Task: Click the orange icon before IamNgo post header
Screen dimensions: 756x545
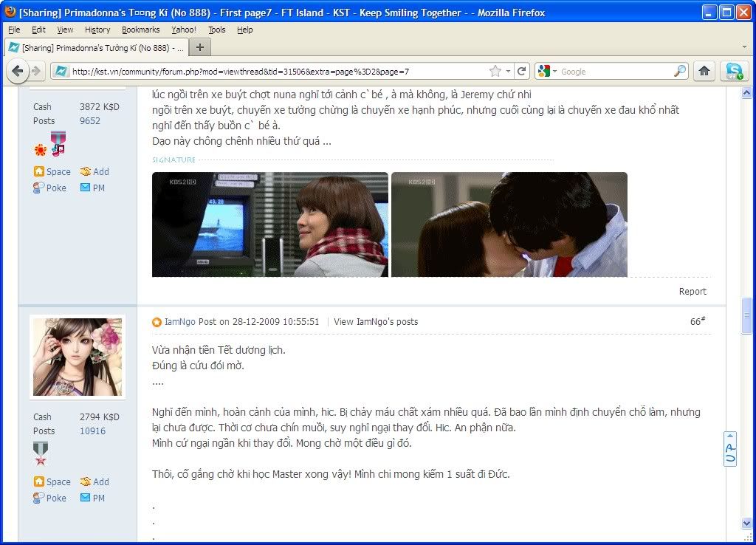Action: click(x=157, y=322)
